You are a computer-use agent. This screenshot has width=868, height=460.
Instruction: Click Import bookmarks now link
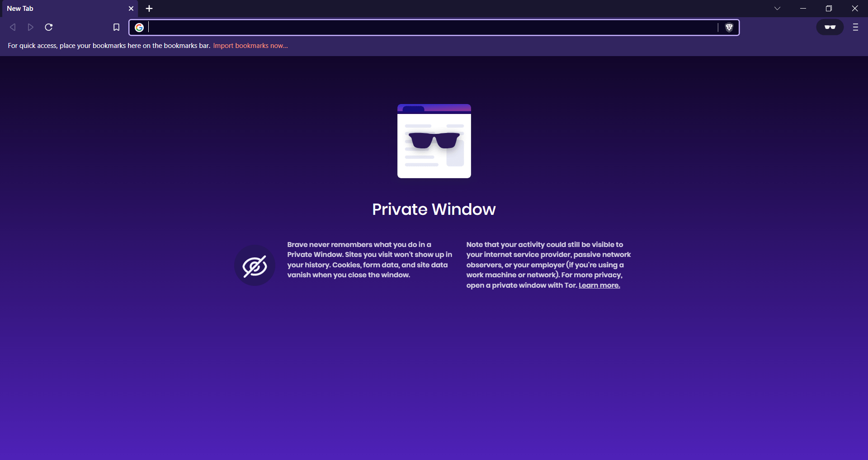[x=250, y=46]
